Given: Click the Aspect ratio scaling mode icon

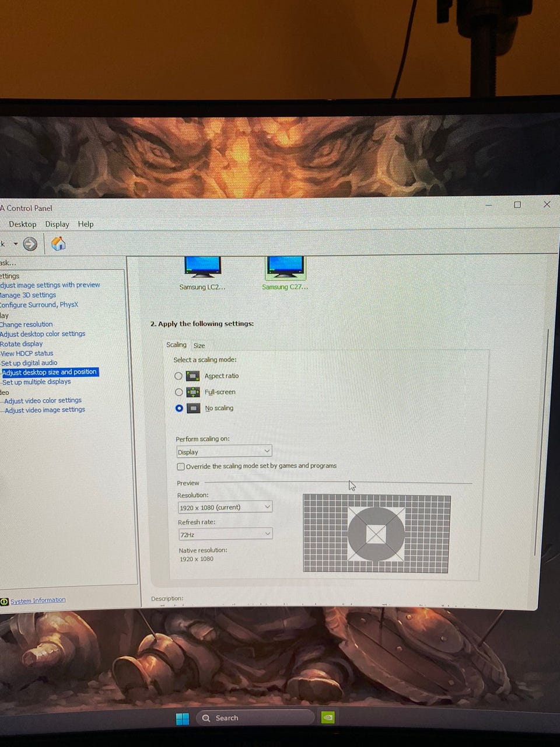Looking at the screenshot, I should tap(193, 376).
